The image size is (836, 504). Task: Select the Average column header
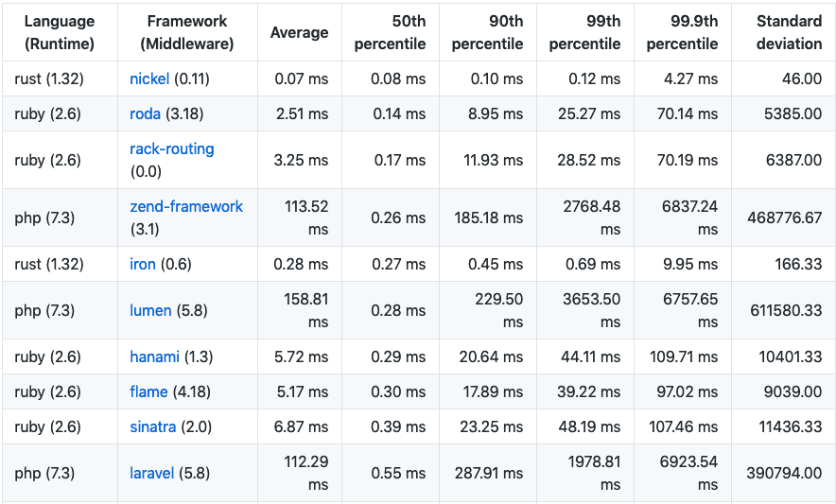tap(300, 32)
